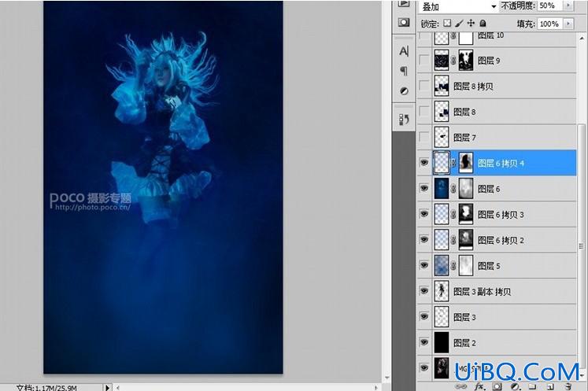588x391 pixels.
Task: Click mask link icon on 图层 6 拷贝 2
Action: click(x=453, y=240)
